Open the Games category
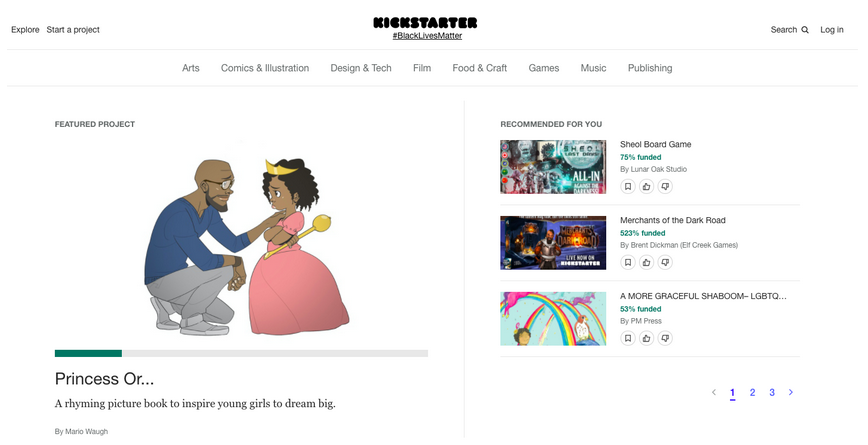The width and height of the screenshot is (868, 445). click(544, 68)
